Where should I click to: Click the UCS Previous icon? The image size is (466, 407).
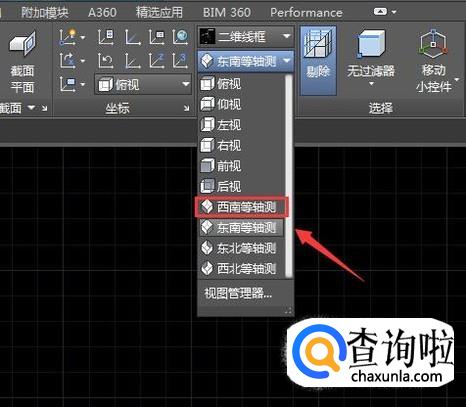coord(106,61)
